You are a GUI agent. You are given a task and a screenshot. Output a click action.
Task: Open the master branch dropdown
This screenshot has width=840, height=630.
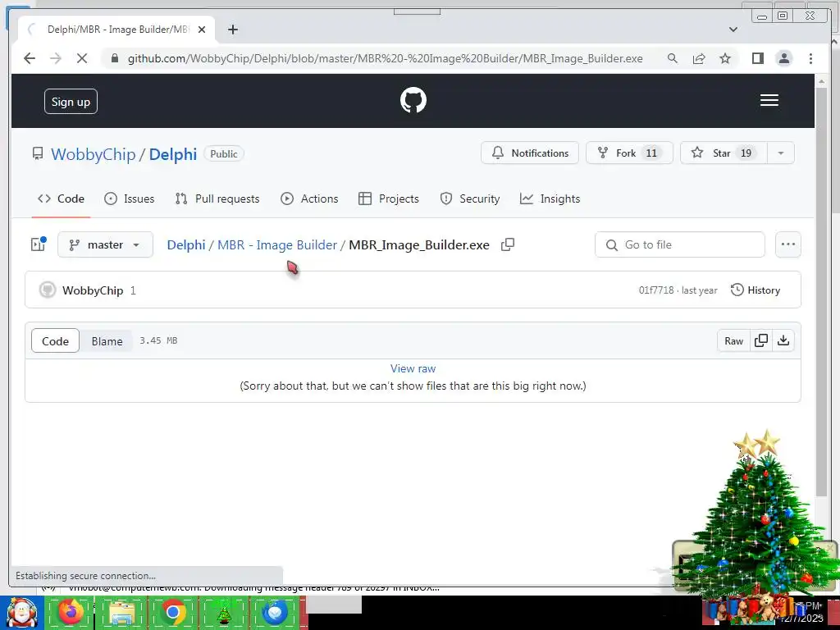click(105, 244)
